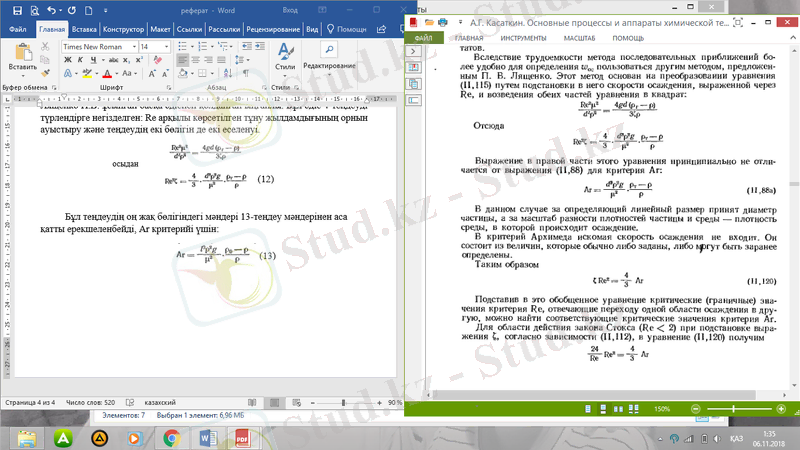The width and height of the screenshot is (800, 450).
Task: Redo the action in Word quick access toolbar
Action: (71, 10)
